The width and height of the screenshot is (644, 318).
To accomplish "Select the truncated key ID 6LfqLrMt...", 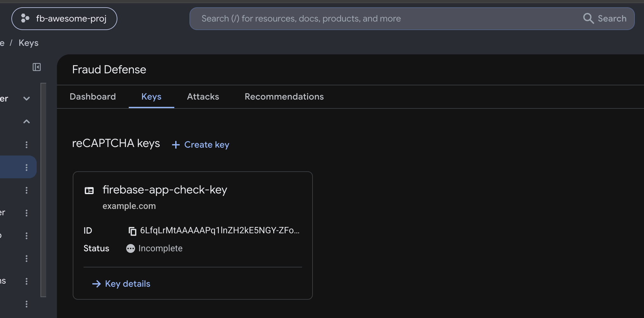I will tap(220, 230).
